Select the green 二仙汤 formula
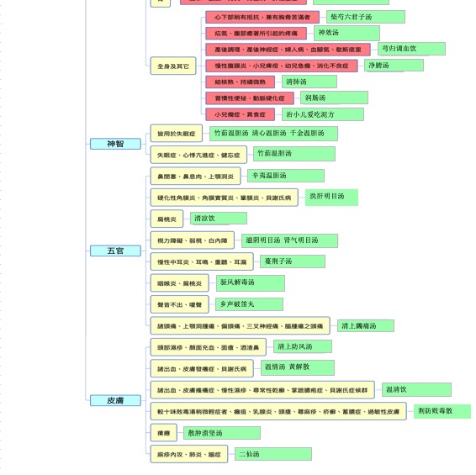 pos(273,454)
